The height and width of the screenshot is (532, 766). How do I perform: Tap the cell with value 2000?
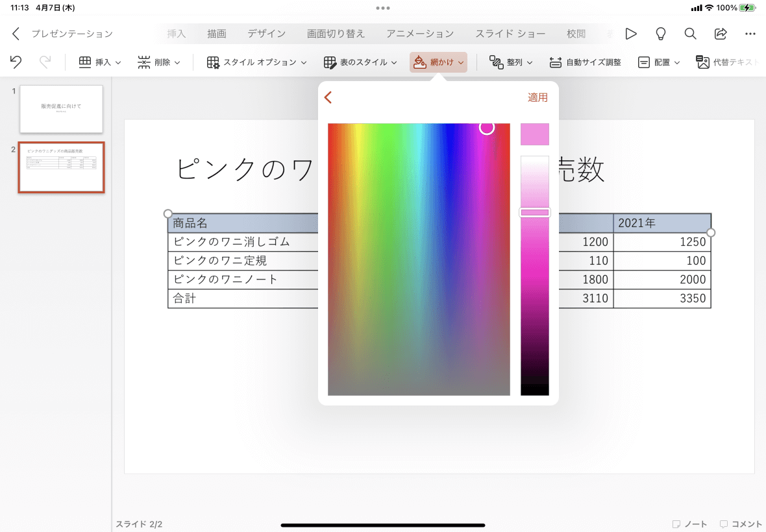tap(662, 279)
